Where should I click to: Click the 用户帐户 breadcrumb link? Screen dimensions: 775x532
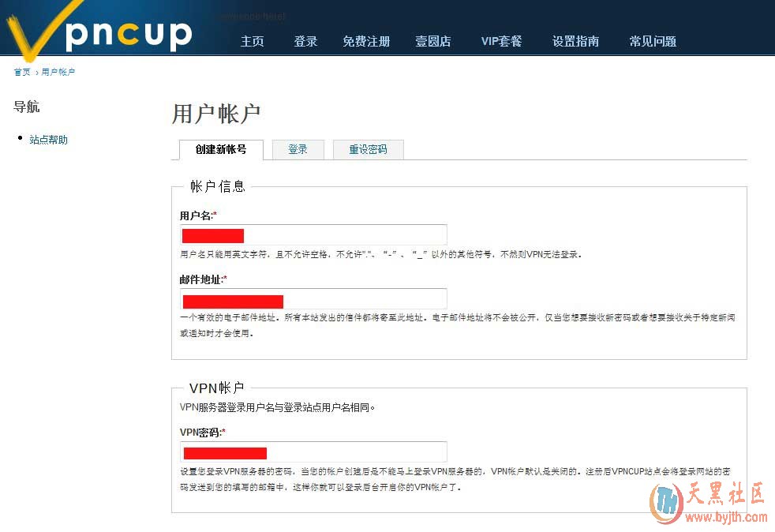click(x=58, y=72)
